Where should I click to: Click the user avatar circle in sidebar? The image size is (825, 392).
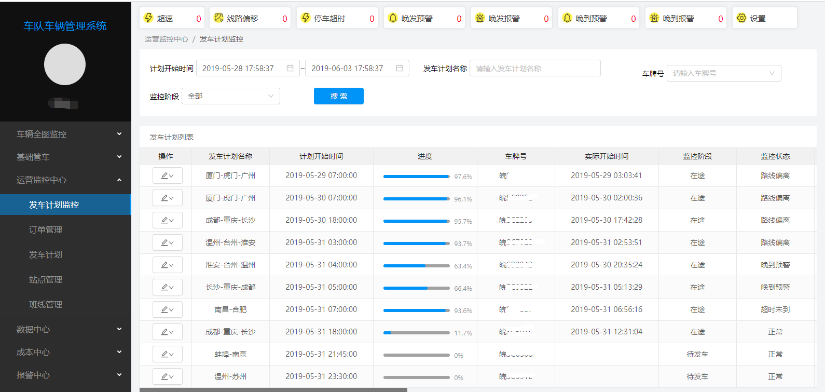tap(65, 64)
